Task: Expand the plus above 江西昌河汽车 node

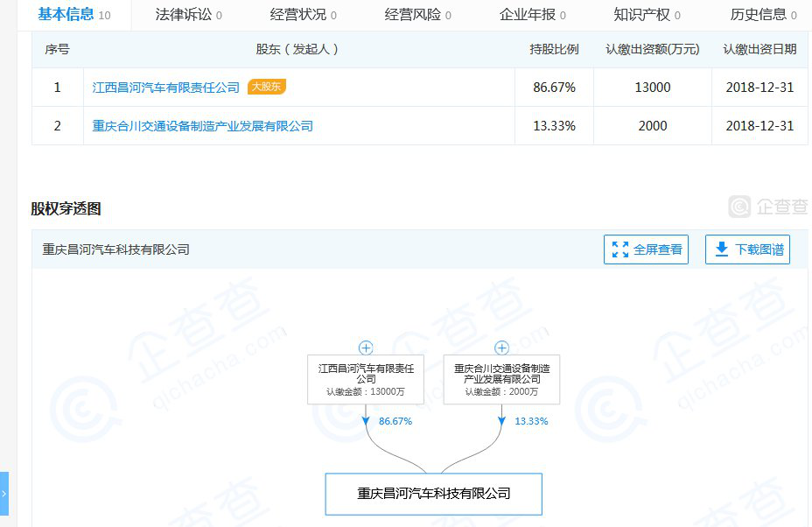Action: (366, 348)
